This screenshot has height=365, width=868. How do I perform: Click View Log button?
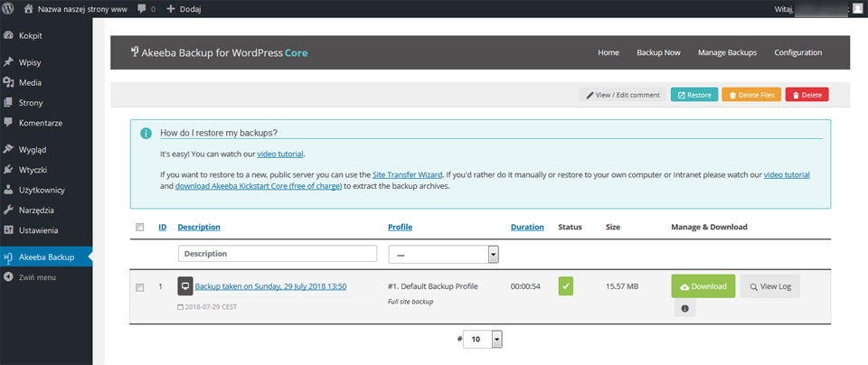point(770,286)
